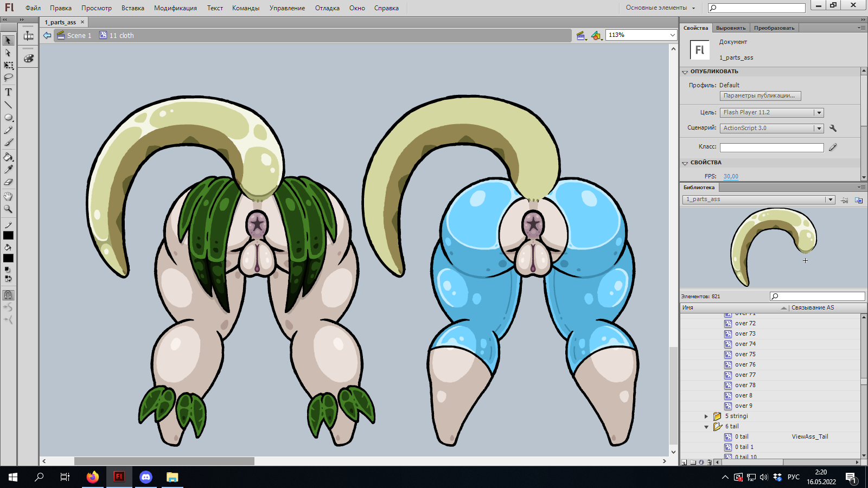Close the 1_parts_ass document tab
The width and height of the screenshot is (868, 488).
tap(82, 22)
